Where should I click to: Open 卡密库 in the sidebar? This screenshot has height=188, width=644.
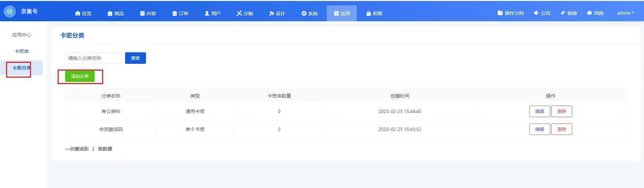point(22,51)
